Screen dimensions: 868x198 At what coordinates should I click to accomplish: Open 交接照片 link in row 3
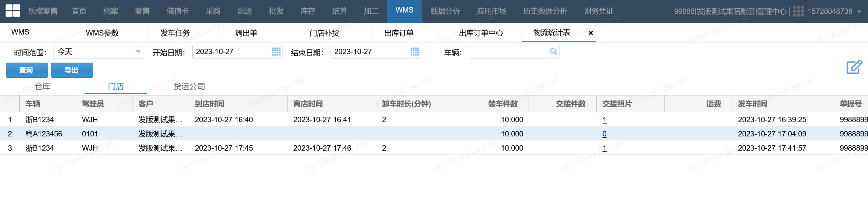pyautogui.click(x=604, y=148)
